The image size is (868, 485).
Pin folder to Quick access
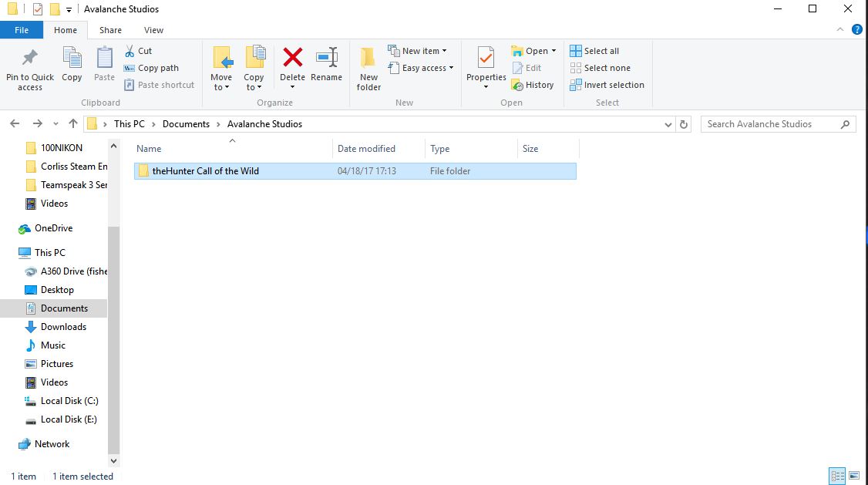pyautogui.click(x=30, y=69)
